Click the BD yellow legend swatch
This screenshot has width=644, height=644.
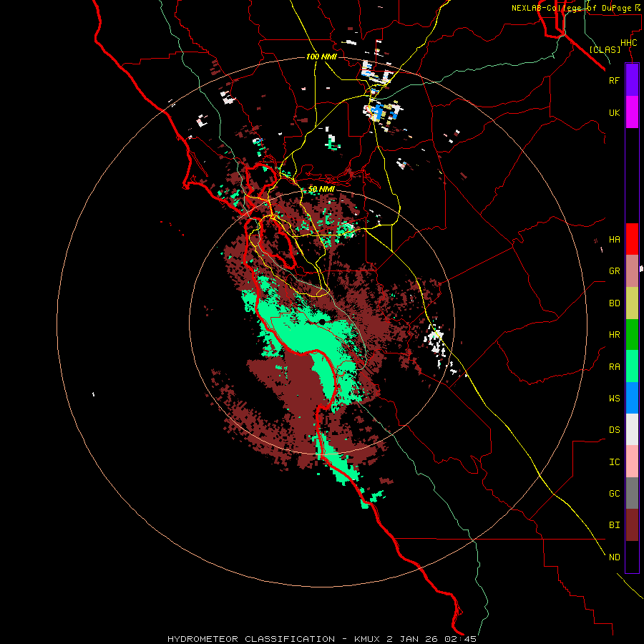[x=632, y=303]
